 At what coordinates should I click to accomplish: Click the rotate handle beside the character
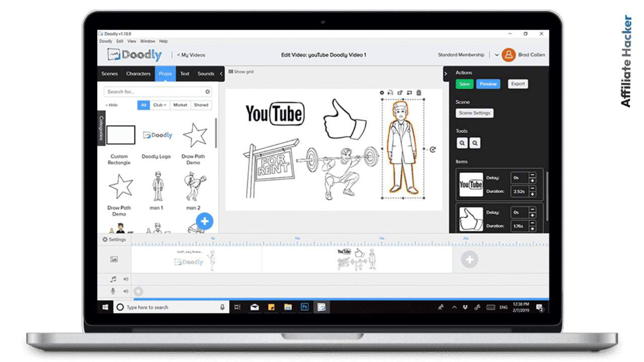[x=433, y=149]
